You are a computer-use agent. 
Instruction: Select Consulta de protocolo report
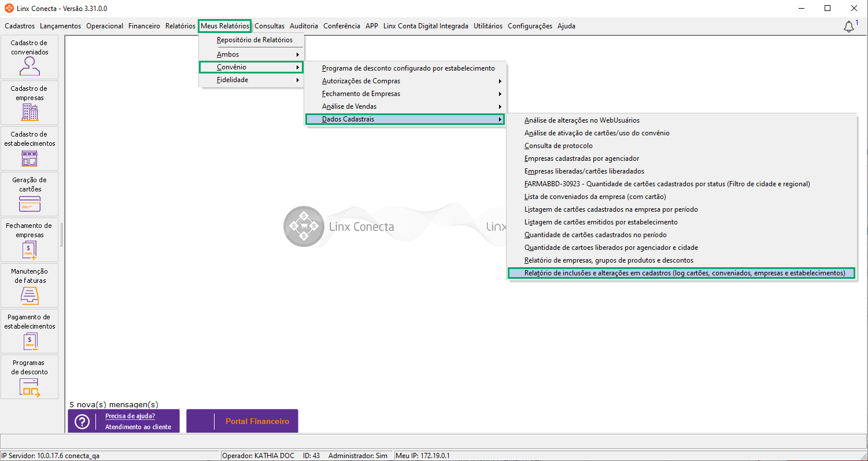tap(682, 146)
